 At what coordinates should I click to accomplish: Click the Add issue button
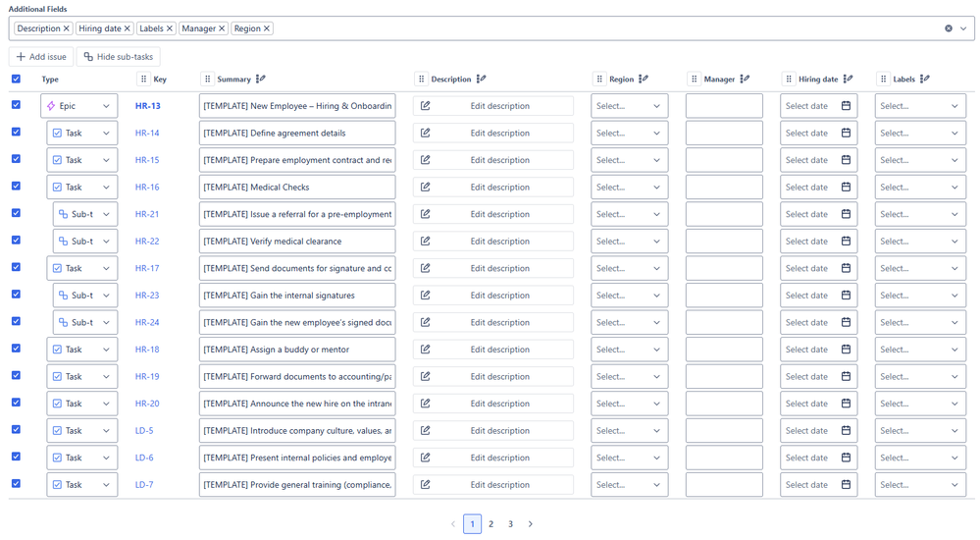41,57
